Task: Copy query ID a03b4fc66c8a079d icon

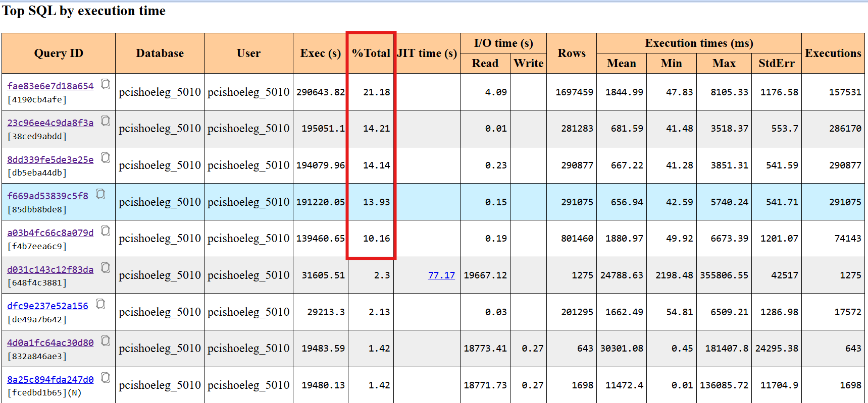Action: point(106,231)
